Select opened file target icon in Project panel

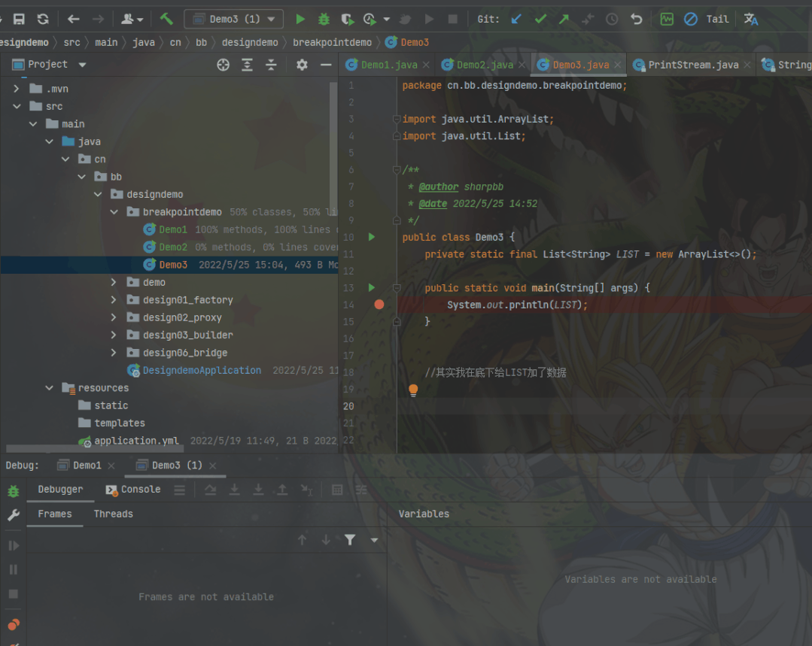click(224, 65)
